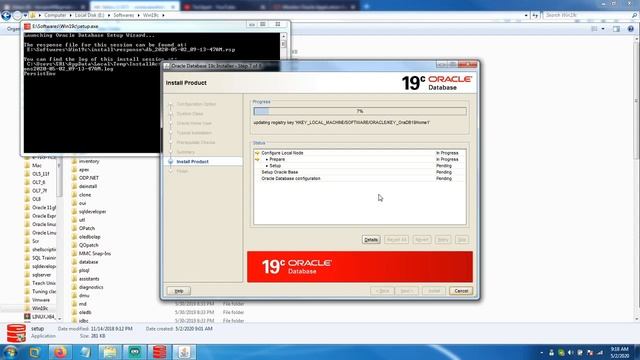Click the Java installer taskbar icon
Viewport: 640px width, 360px height.
184,352
